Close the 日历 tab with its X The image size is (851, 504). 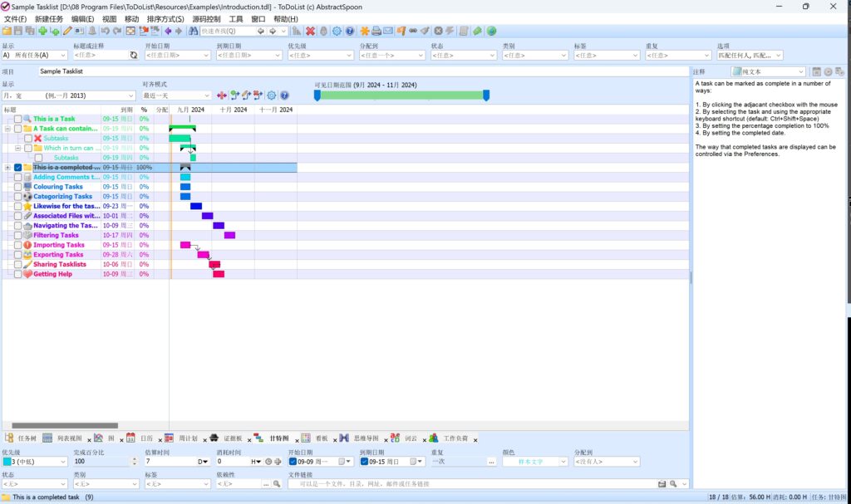click(160, 440)
